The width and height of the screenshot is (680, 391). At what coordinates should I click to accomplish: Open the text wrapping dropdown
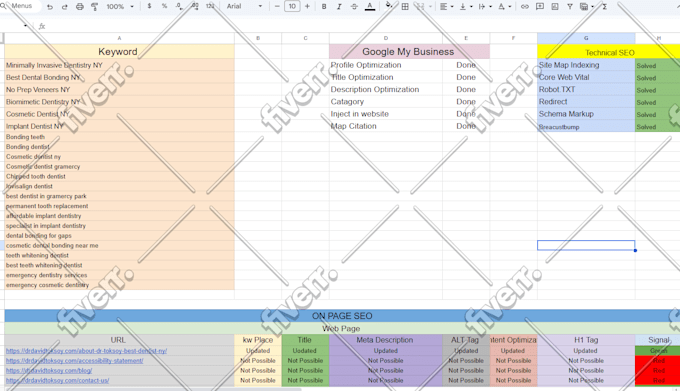(485, 7)
